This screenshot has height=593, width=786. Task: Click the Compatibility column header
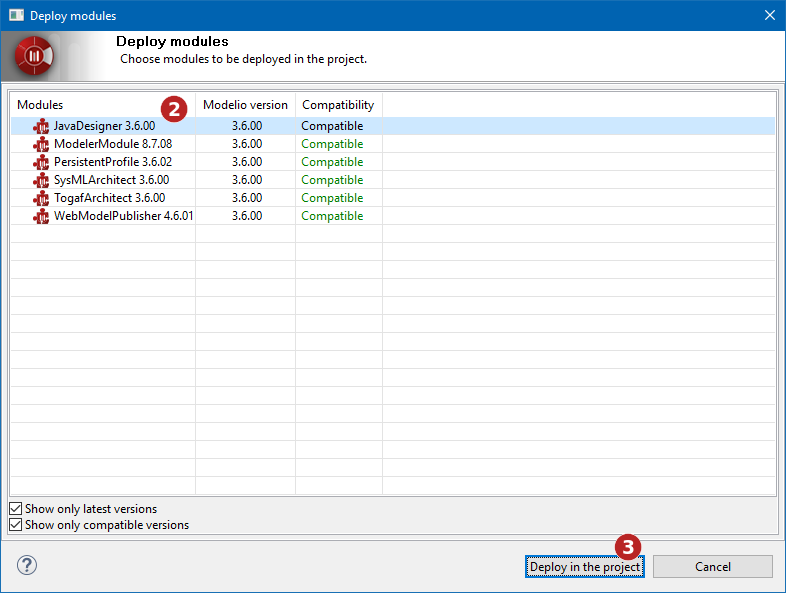point(338,105)
